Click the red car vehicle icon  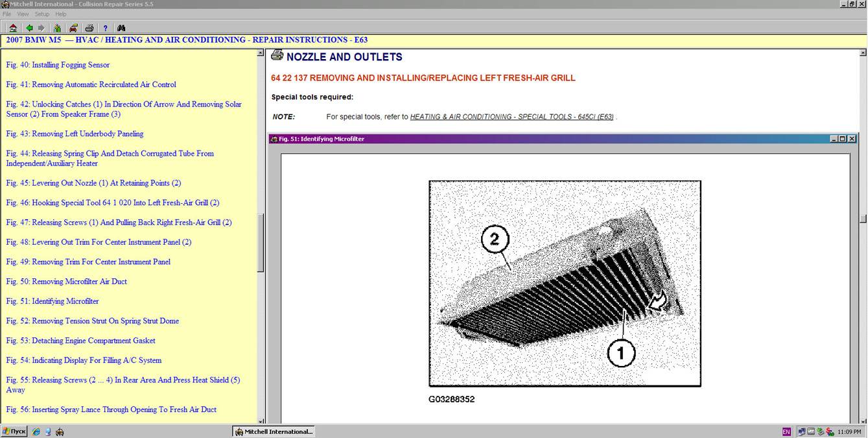[73, 28]
